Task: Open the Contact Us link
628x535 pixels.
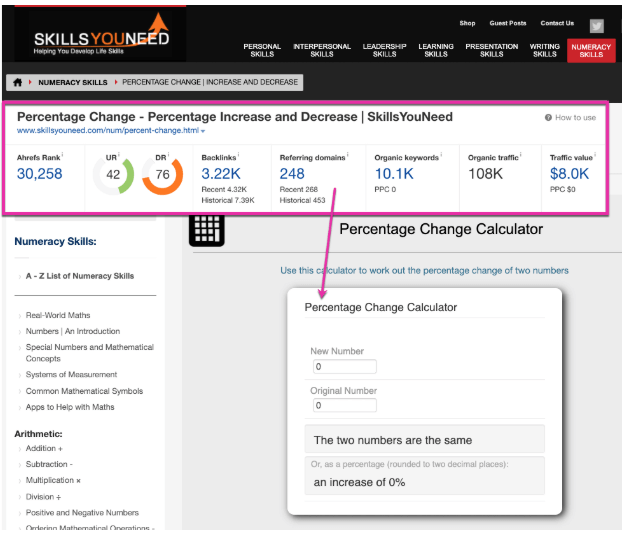Action: [557, 23]
